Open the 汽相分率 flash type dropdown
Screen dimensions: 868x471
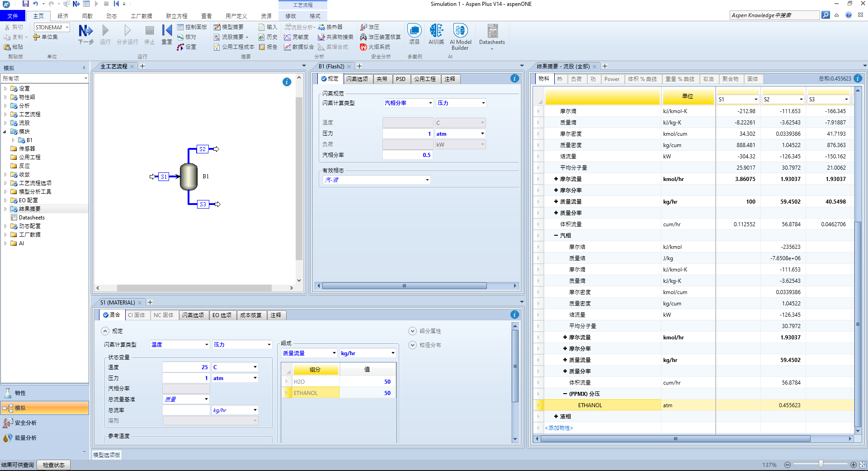(x=430, y=103)
